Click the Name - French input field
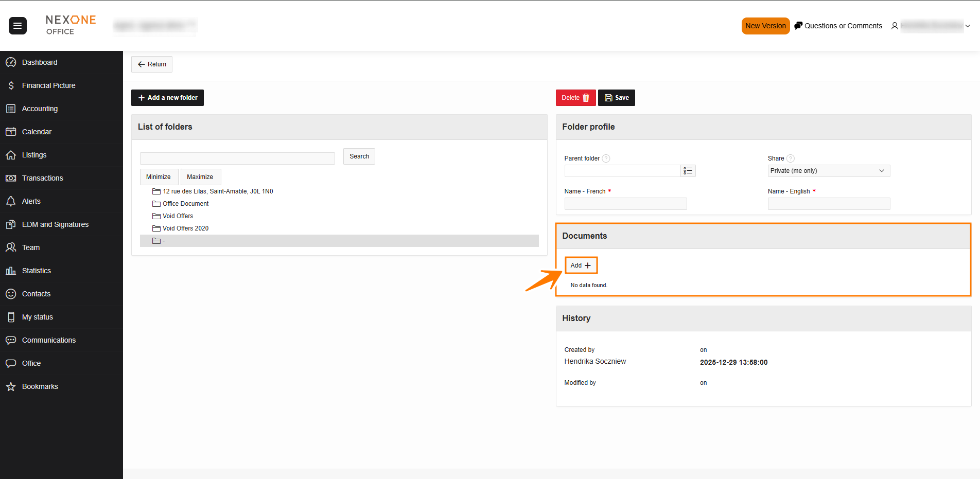This screenshot has width=980, height=479. (x=625, y=204)
